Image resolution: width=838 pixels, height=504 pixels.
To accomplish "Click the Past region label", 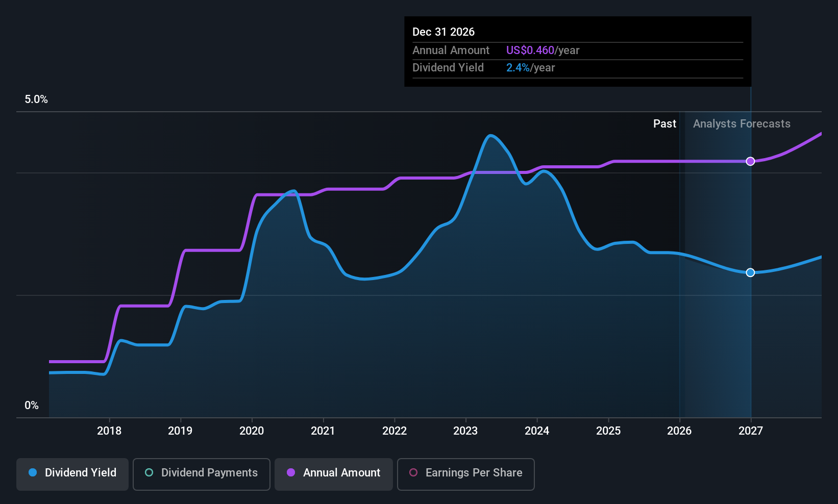I will click(664, 124).
